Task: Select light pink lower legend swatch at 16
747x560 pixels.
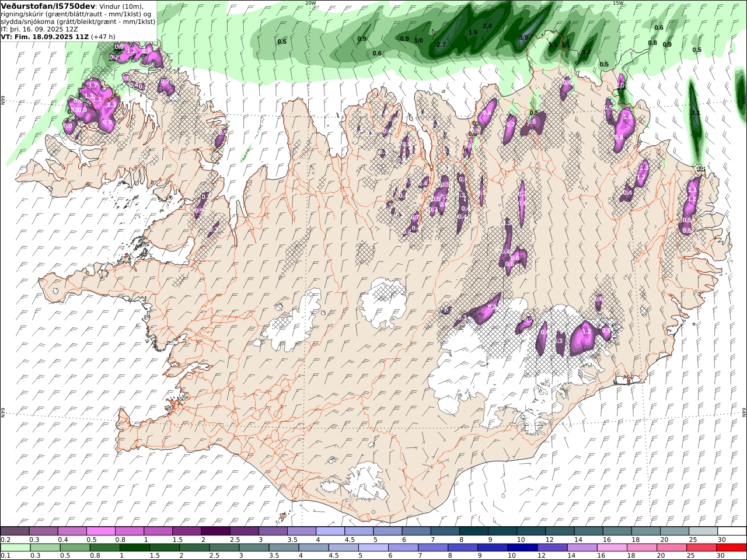Action: (x=611, y=548)
